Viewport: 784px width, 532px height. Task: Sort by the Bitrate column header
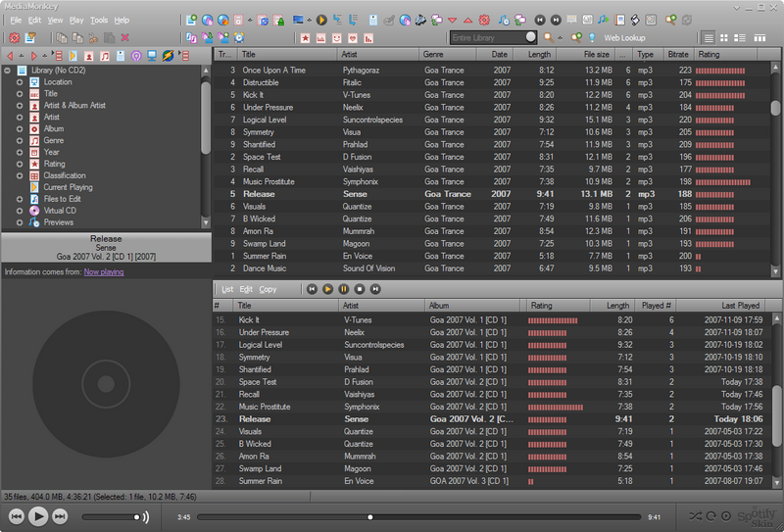[x=678, y=55]
